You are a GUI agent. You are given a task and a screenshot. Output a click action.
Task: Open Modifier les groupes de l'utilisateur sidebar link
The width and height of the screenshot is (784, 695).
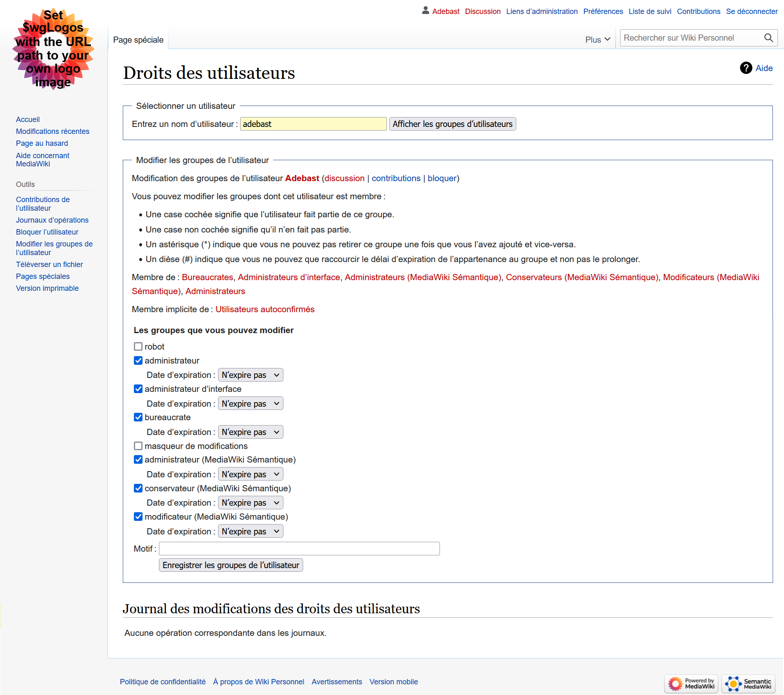54,248
